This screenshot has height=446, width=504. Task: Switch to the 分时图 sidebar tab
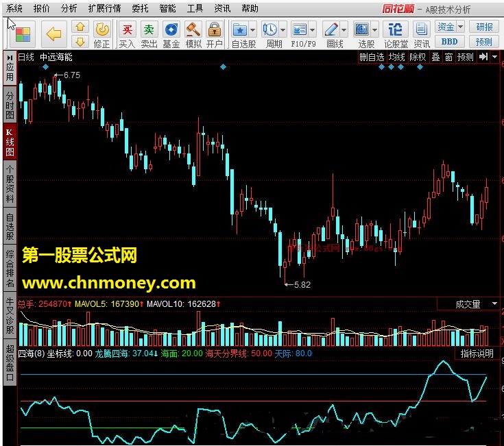tap(10, 105)
